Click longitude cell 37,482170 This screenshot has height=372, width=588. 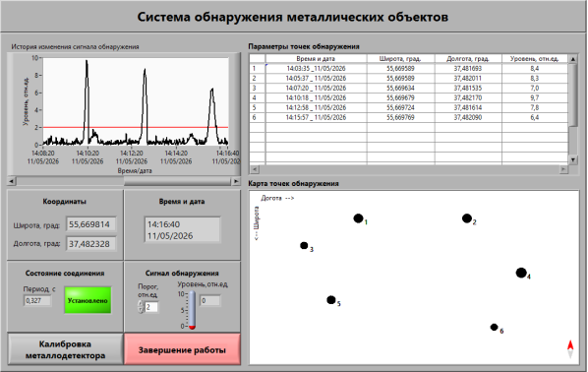point(468,97)
